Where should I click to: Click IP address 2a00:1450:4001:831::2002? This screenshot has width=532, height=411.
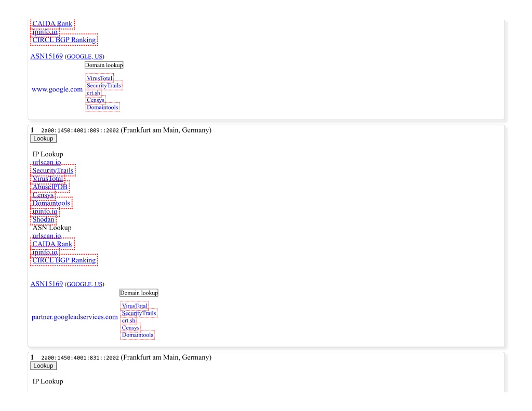pyautogui.click(x=80, y=357)
